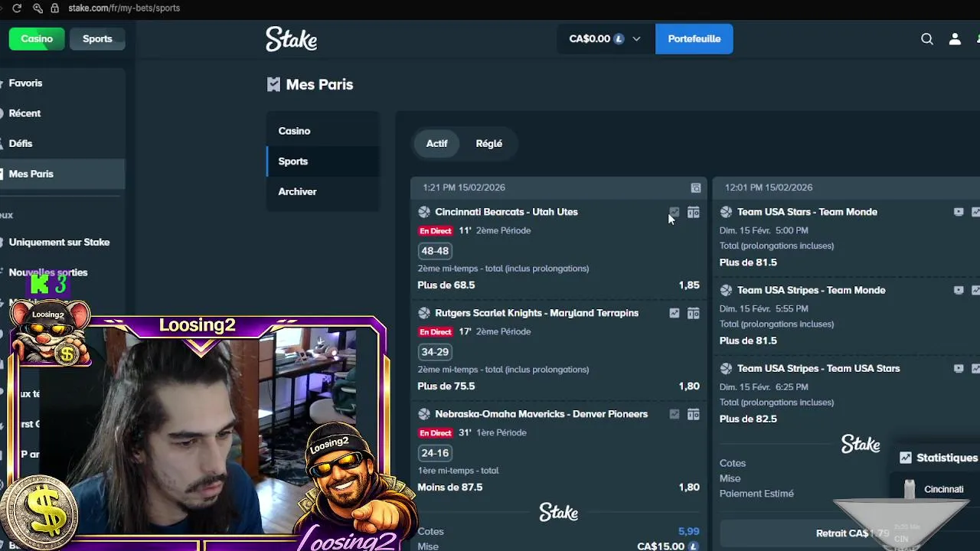The width and height of the screenshot is (980, 551).
Task: Open live stream icon for USA Stars - Team Monde
Action: tap(958, 212)
